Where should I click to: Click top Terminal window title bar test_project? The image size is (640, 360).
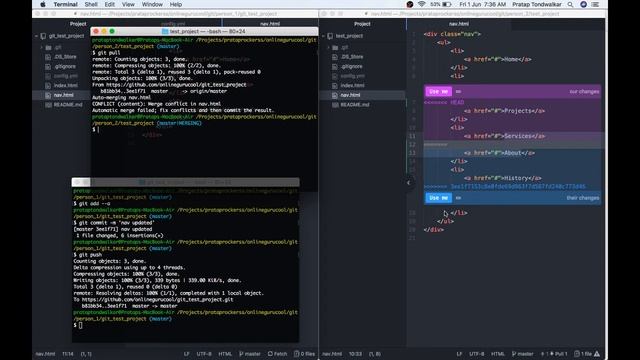[x=204, y=31]
